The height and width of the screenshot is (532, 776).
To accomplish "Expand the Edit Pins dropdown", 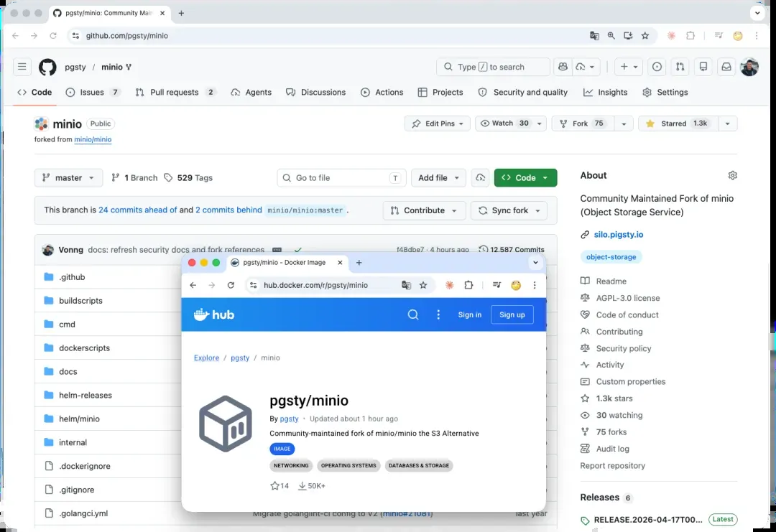I will coord(438,123).
